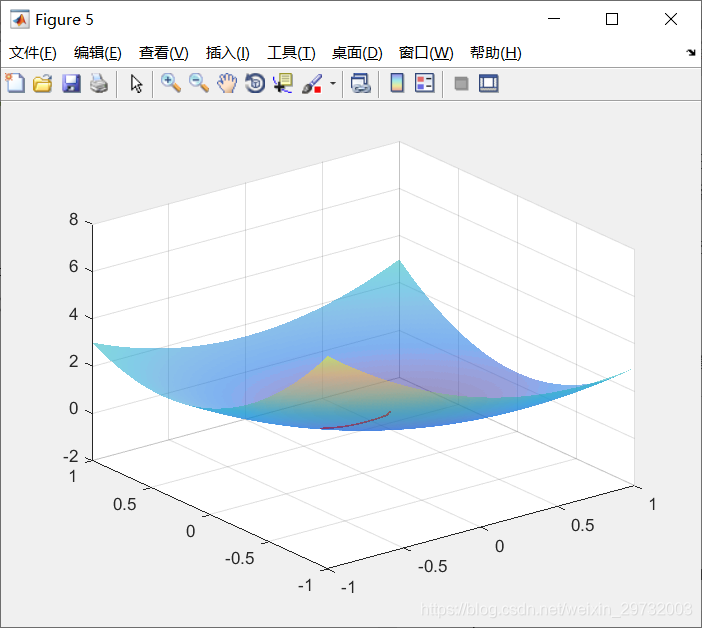The width and height of the screenshot is (702, 628).
Task: Close the Figure 5 window
Action: pos(671,19)
